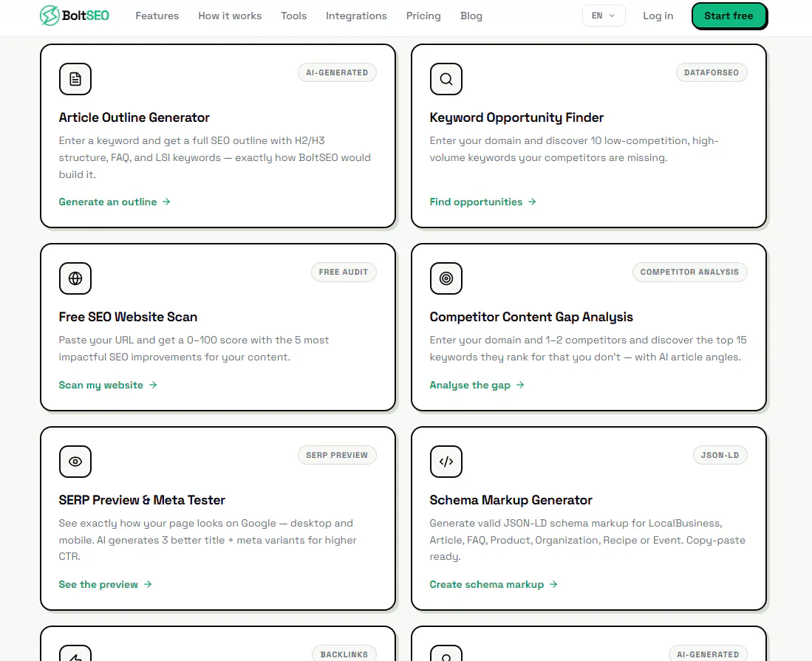Click the Start free button
812x661 pixels.
tap(729, 16)
